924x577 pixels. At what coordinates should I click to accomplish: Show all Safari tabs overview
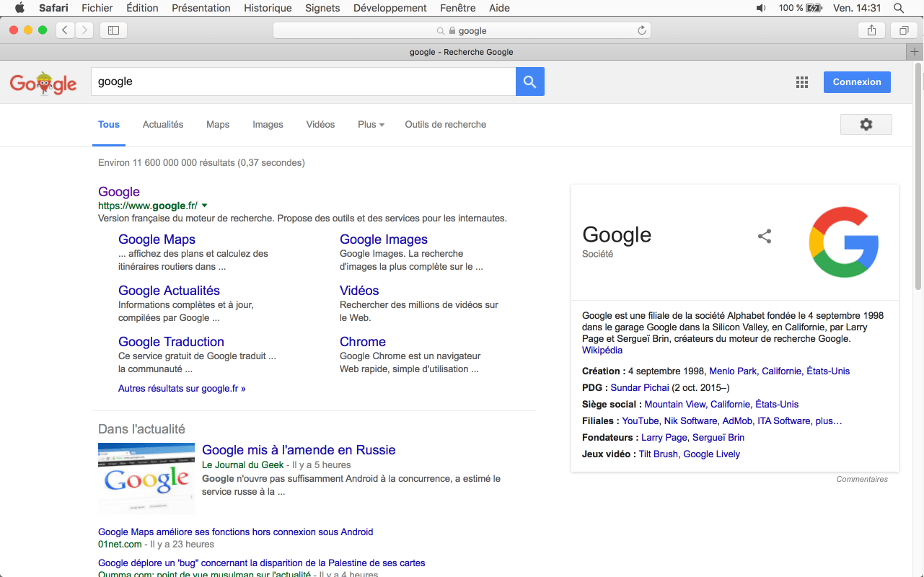tap(903, 30)
